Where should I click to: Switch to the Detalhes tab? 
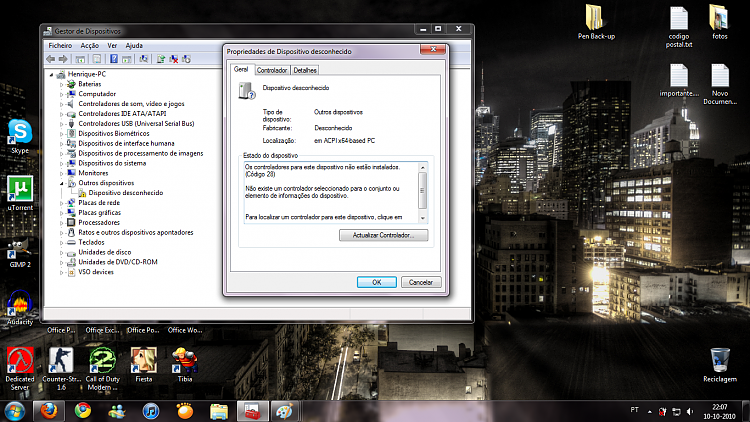click(x=305, y=70)
